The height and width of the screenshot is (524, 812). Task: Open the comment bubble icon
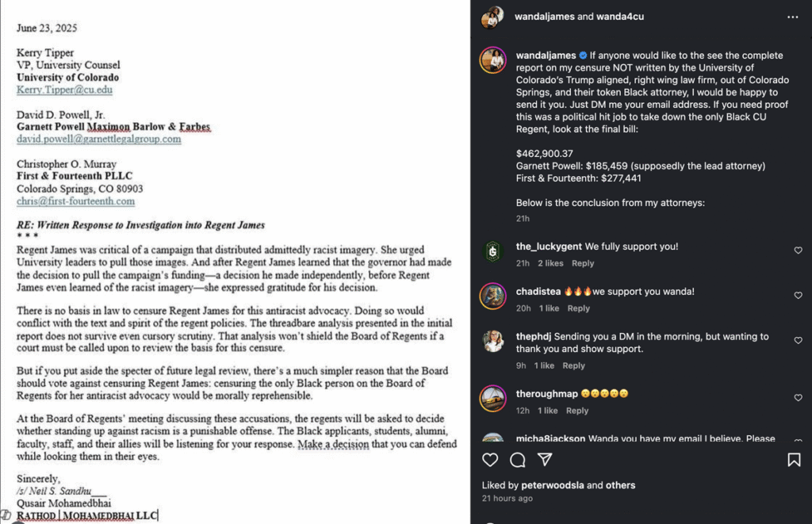coord(518,460)
